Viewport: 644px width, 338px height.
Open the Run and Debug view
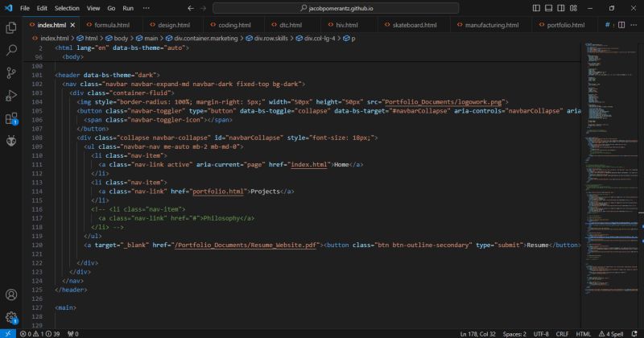click(11, 96)
